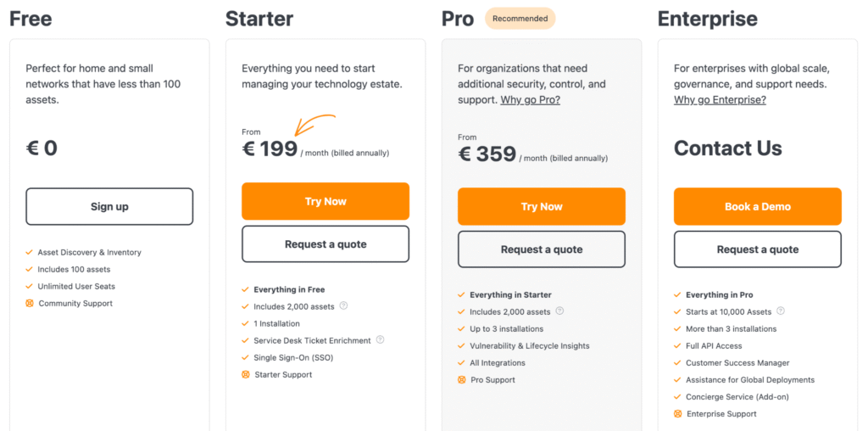Click Starter Support lifebuoy icon

pos(246,374)
